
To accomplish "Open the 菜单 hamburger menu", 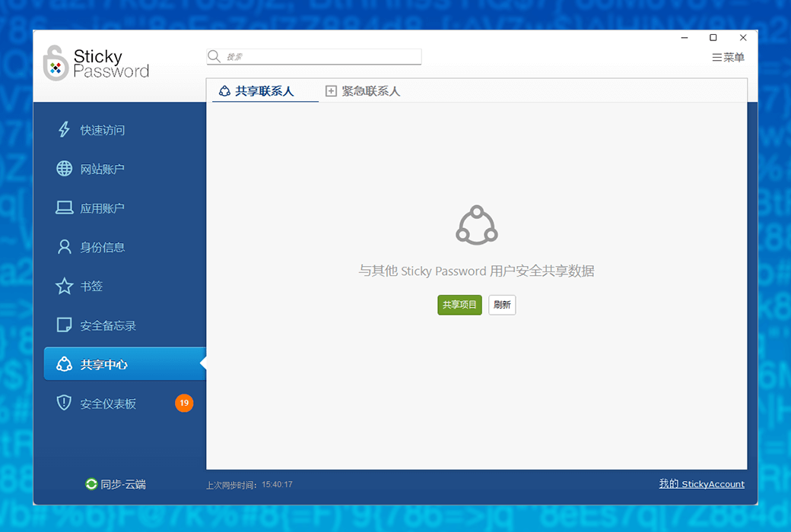I will (728, 58).
